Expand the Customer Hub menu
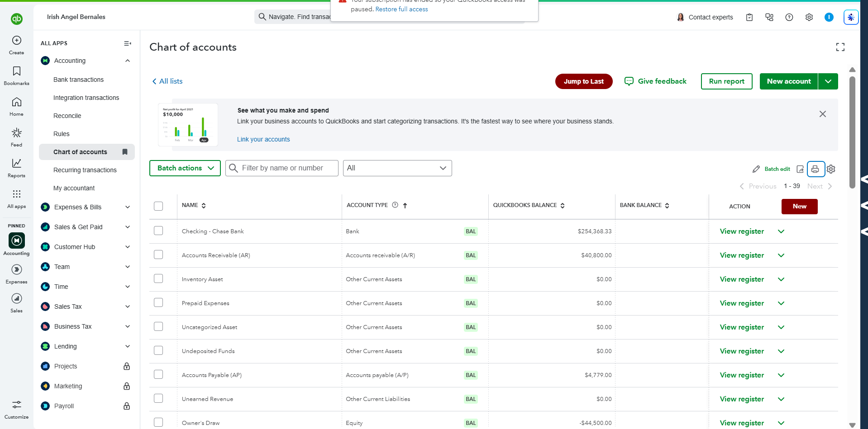868x429 pixels. (128, 247)
